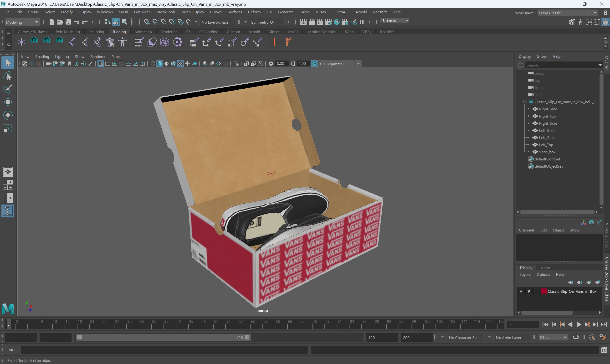Open the Deform menu
Viewport: 610px width, 364px height.
[x=254, y=12]
